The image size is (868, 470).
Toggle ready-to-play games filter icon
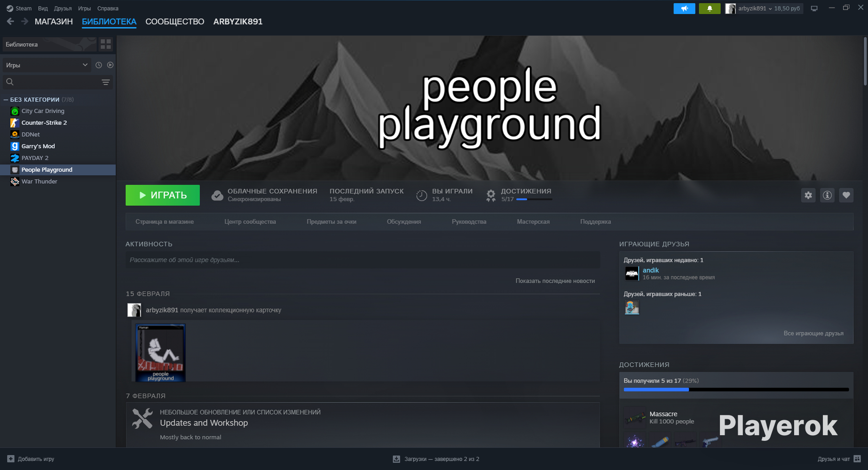point(110,65)
